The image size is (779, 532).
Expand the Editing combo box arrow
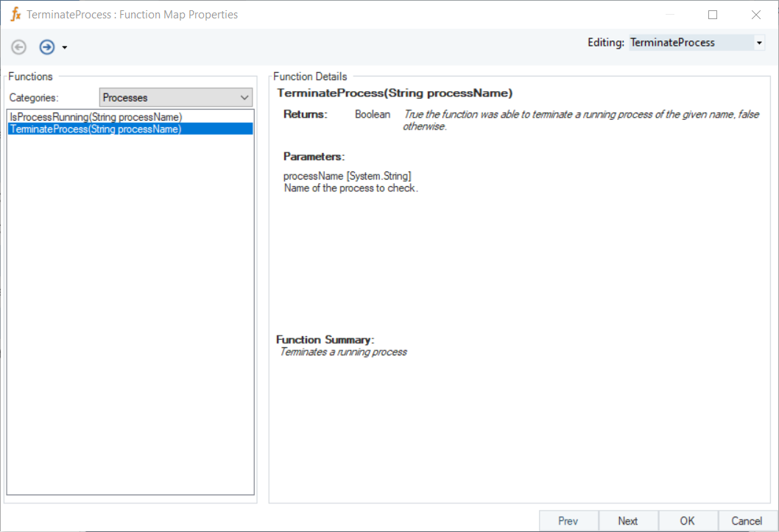pos(759,43)
